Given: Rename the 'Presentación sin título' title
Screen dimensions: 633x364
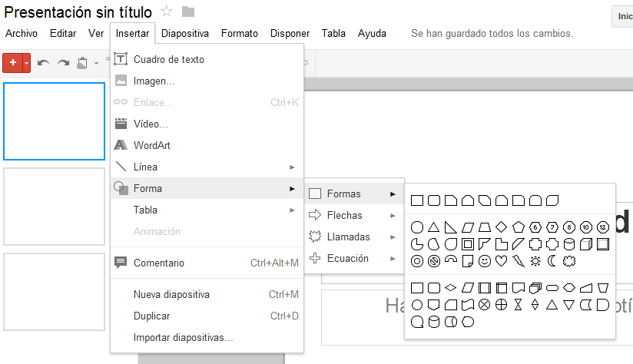Looking at the screenshot, I should pyautogui.click(x=78, y=12).
